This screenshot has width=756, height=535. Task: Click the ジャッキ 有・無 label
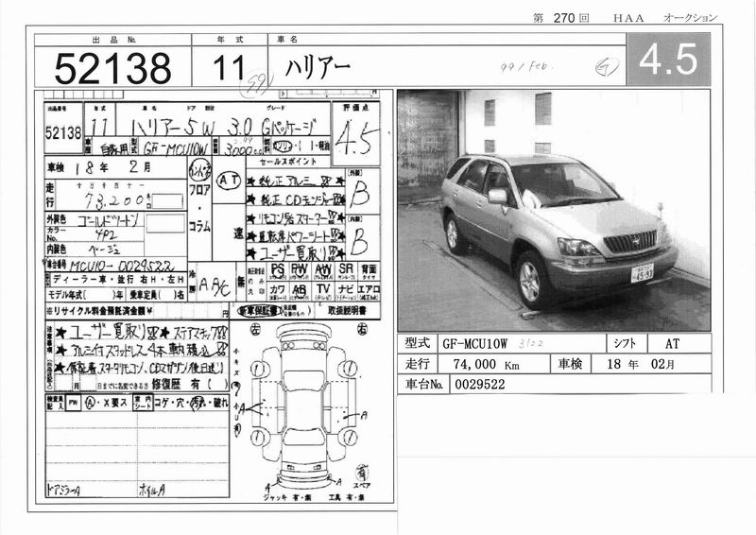click(287, 497)
